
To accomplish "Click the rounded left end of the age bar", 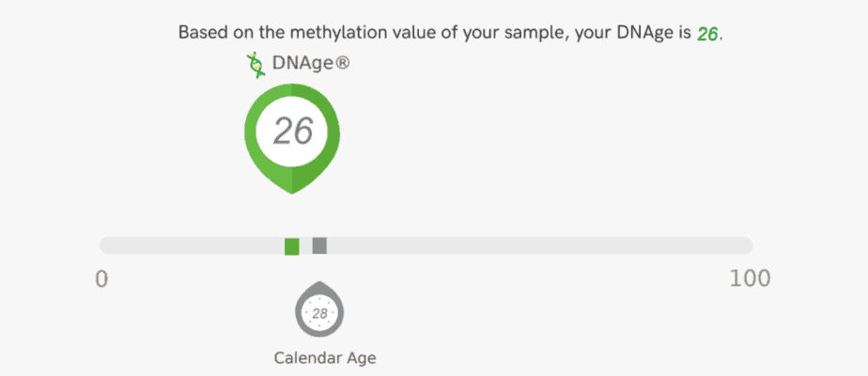I will pyautogui.click(x=105, y=246).
